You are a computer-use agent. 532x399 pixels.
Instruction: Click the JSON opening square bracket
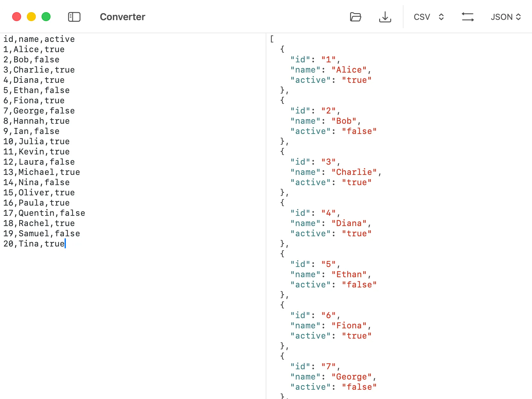(272, 39)
